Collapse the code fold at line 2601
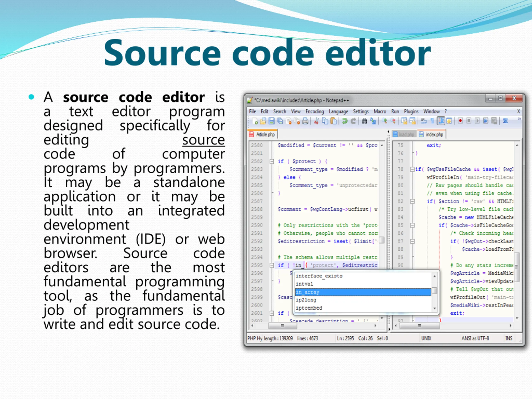This screenshot has height=399, width=532. pos(272,313)
